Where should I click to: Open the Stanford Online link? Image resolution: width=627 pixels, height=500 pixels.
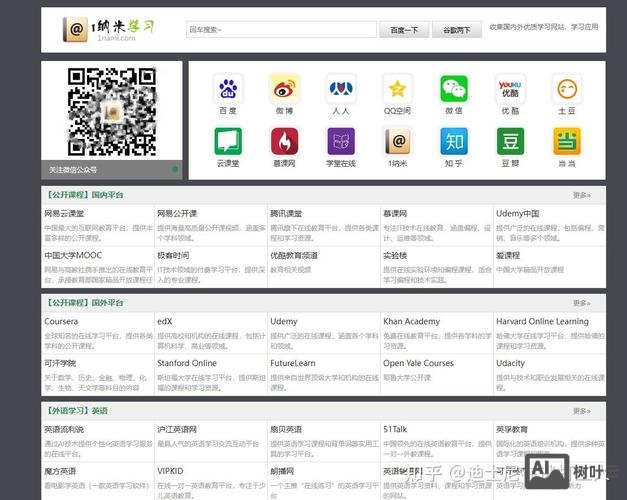pos(187,363)
